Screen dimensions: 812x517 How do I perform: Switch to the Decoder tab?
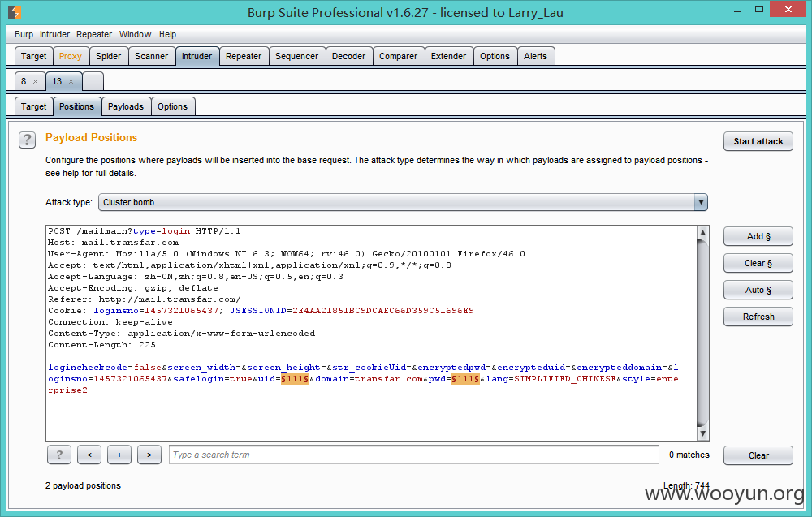[x=348, y=56]
